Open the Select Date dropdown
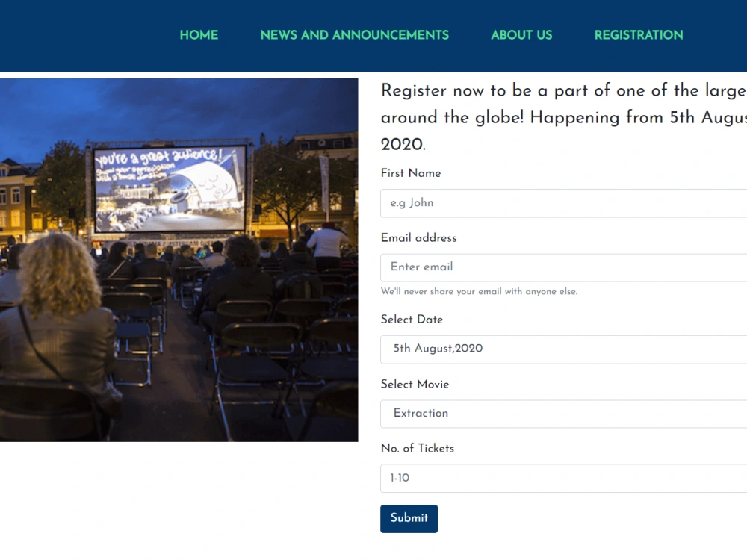The width and height of the screenshot is (747, 560). click(x=563, y=349)
